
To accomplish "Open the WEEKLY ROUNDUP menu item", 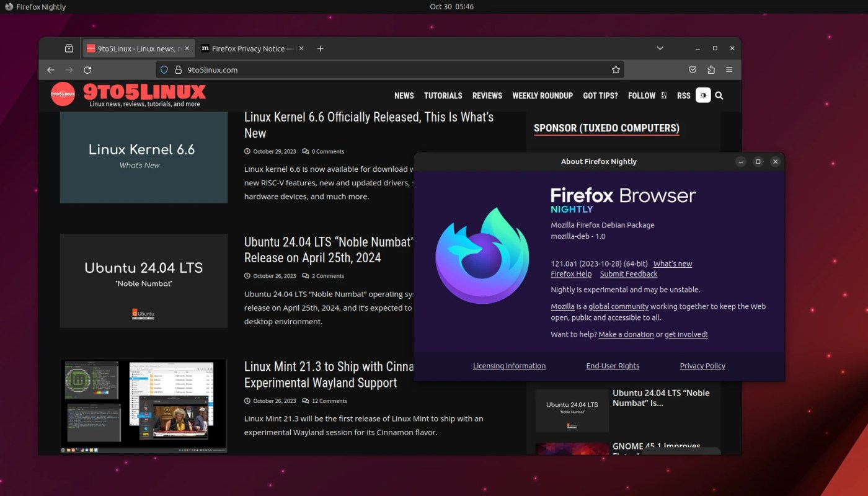I will coord(542,95).
